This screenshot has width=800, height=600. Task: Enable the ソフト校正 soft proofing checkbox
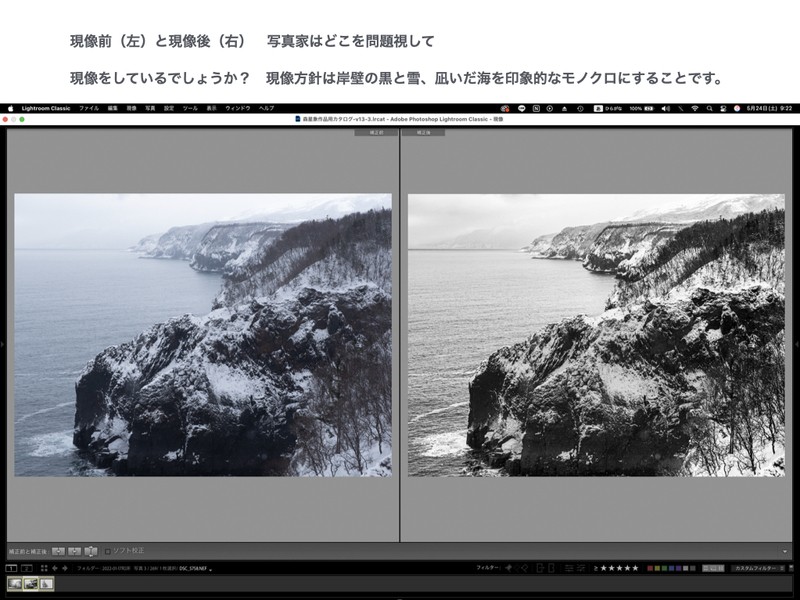click(108, 550)
